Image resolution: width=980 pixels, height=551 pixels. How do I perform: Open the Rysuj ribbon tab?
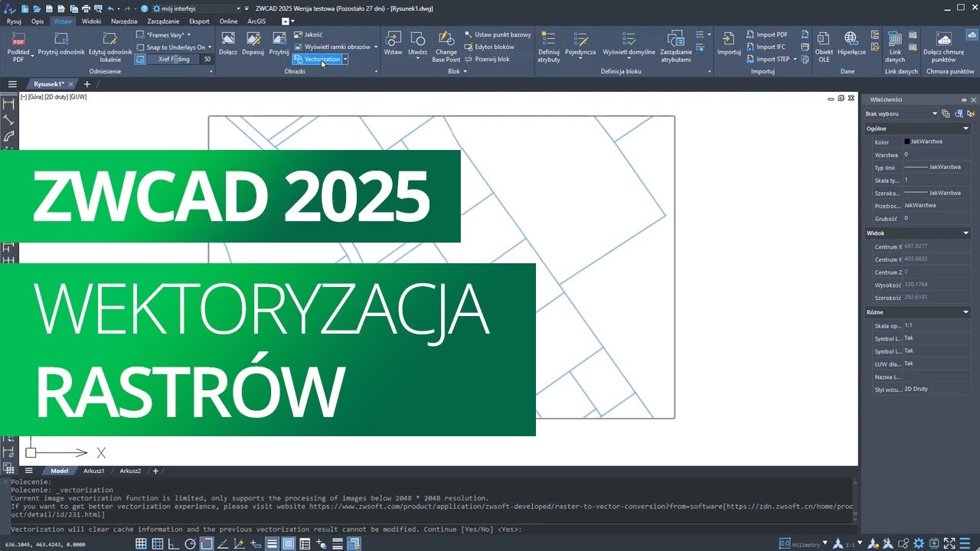[14, 21]
